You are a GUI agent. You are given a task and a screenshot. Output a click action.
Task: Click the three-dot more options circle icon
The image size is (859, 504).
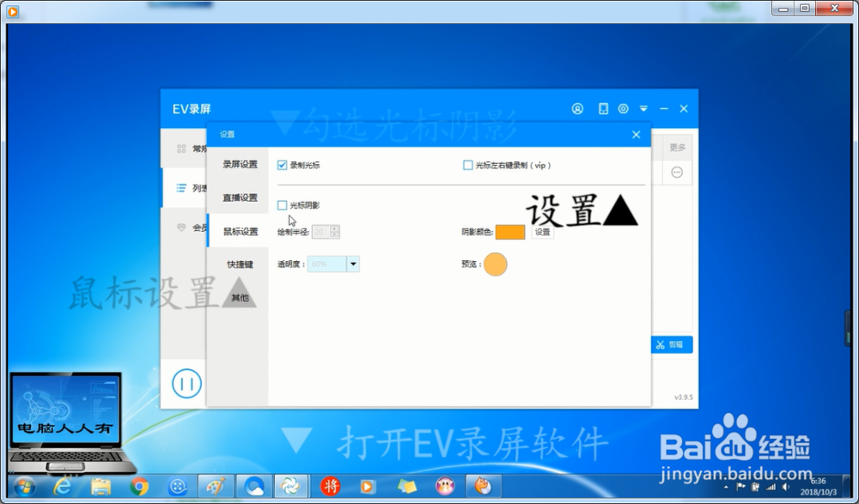click(677, 173)
